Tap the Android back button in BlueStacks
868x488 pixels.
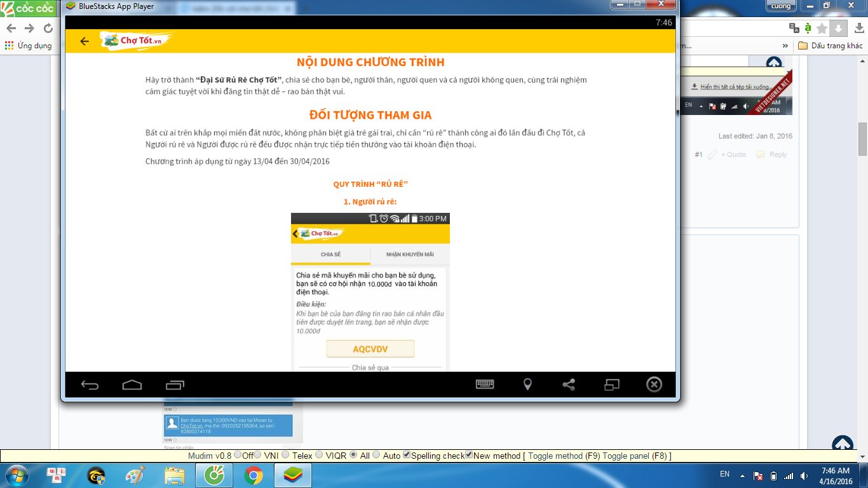pyautogui.click(x=90, y=384)
